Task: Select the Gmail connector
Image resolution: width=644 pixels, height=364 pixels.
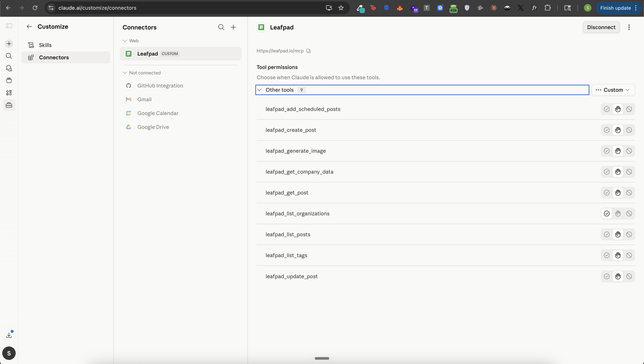Action: point(181,100)
